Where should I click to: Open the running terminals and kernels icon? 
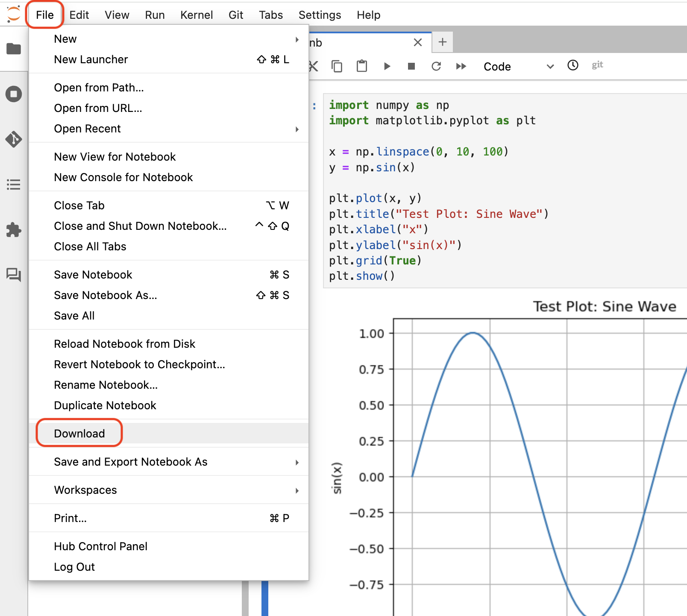pos(14,94)
